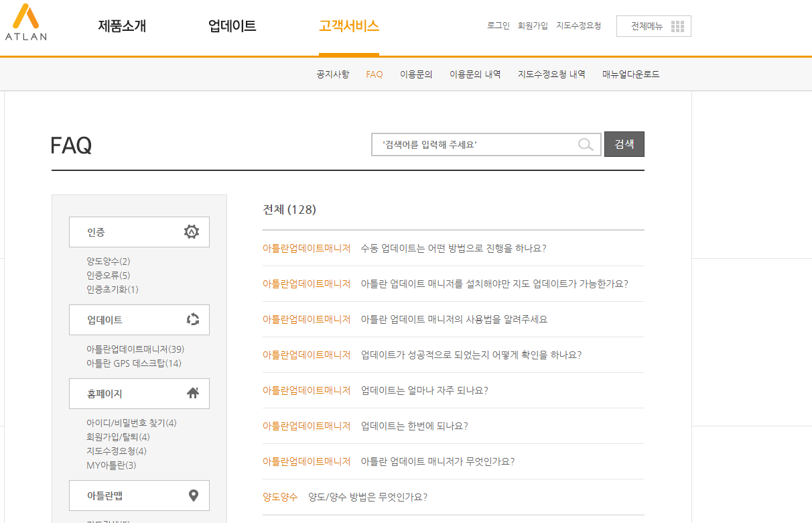The width and height of the screenshot is (812, 523).
Task: Open question 아틀란 업데이트 매니저가 무엇인가요
Action: point(437,461)
